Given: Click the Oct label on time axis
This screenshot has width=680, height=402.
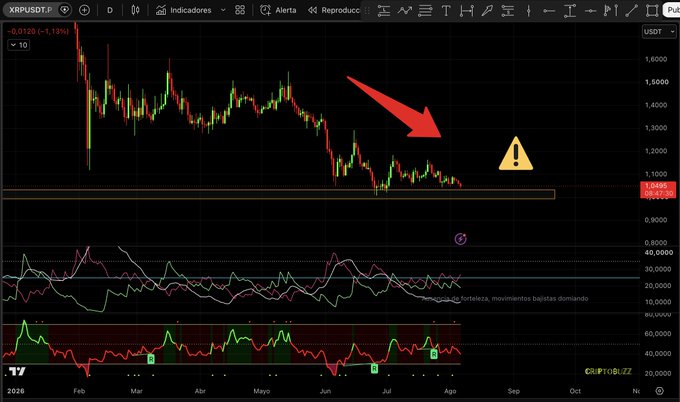Looking at the screenshot, I should [x=575, y=391].
